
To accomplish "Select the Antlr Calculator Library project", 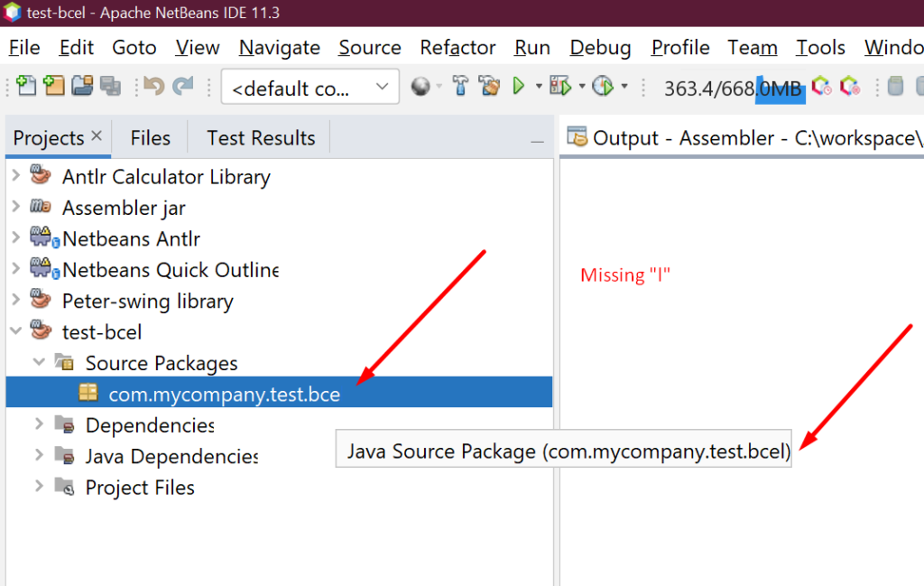I will [166, 176].
